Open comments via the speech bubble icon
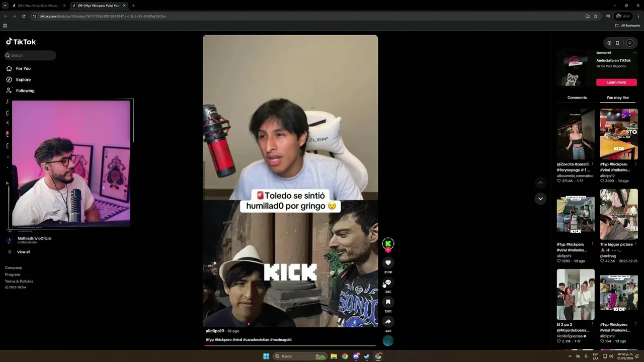The width and height of the screenshot is (644, 362). (x=388, y=282)
